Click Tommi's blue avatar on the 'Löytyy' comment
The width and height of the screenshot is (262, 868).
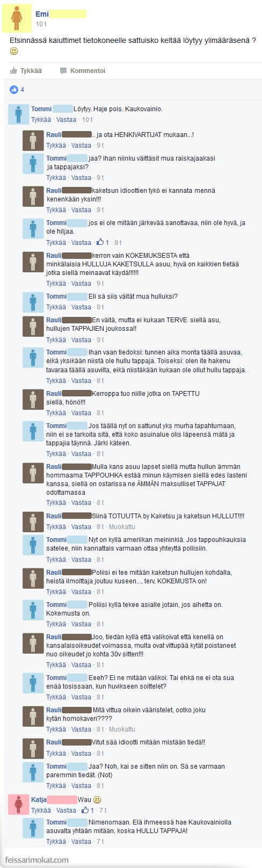(18, 114)
